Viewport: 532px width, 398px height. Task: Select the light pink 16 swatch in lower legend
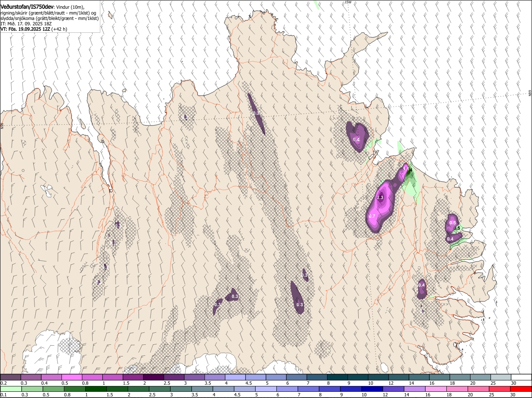pos(436,389)
